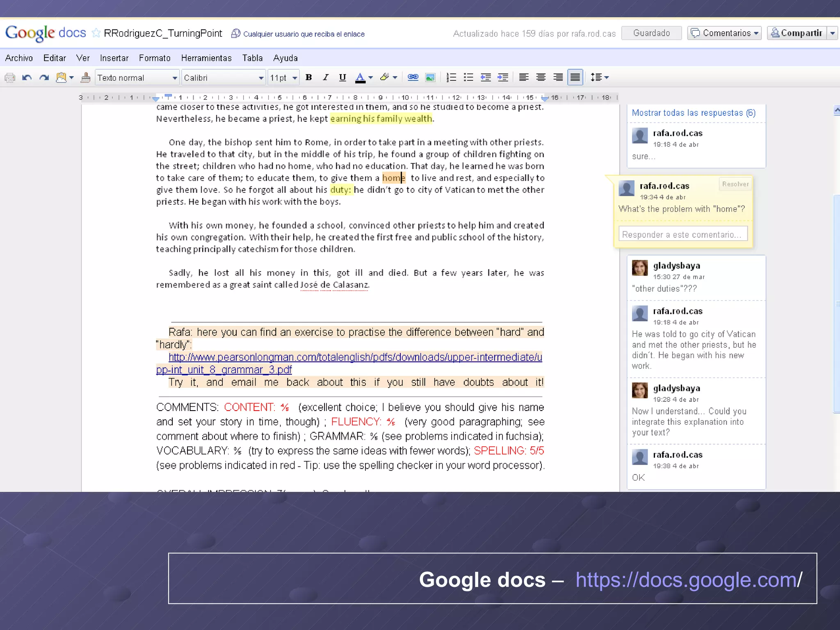Center align the text
The width and height of the screenshot is (840, 630).
[x=541, y=78]
